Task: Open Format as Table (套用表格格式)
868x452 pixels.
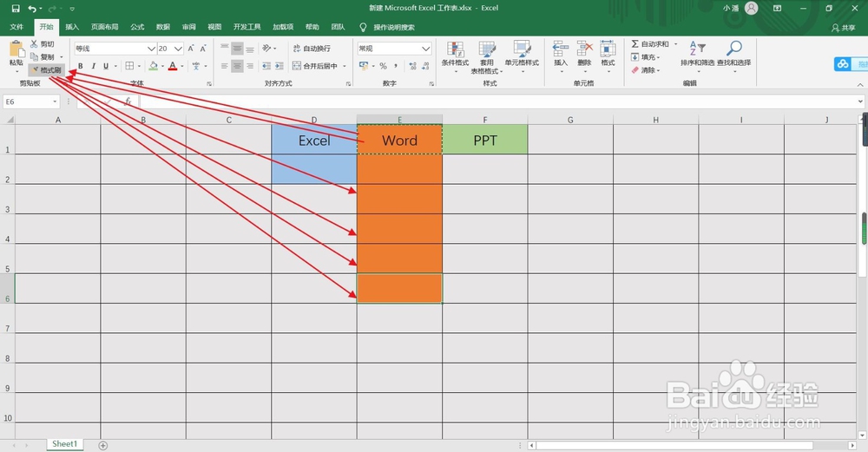Action: 487,56
